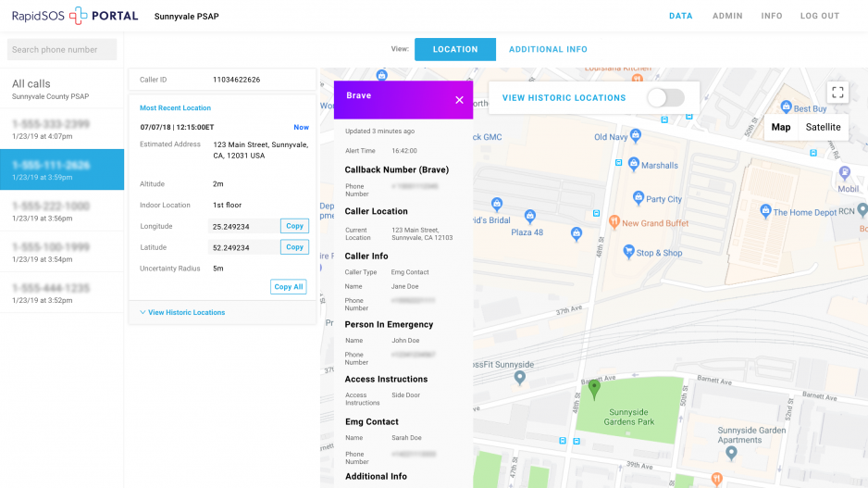Click Sunnyvale PSAP title
Screen dimensions: 868x488
pyautogui.click(x=187, y=17)
